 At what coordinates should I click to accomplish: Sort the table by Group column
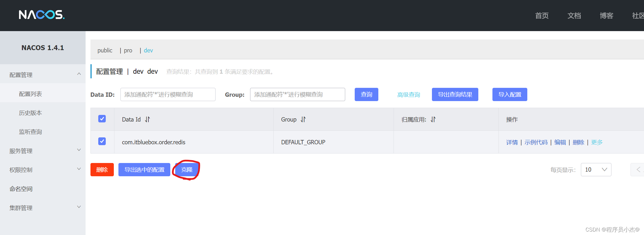point(303,120)
